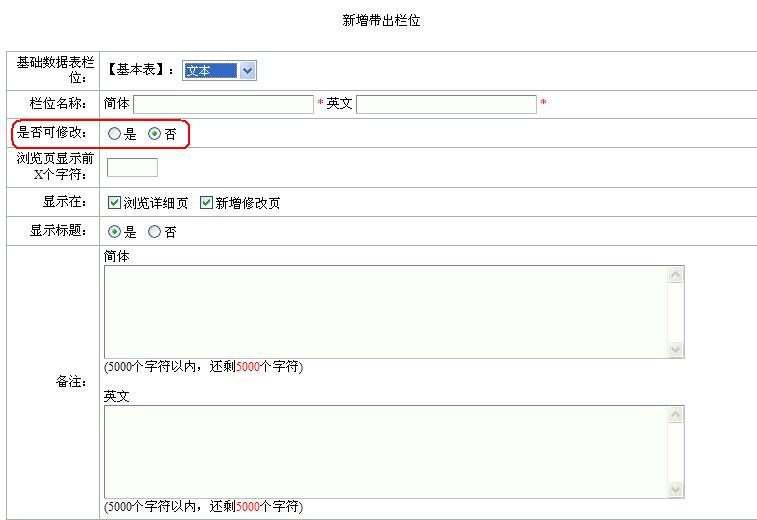Click the 基础数据表栏位 row label
This screenshot has width=757, height=520.
click(55, 70)
